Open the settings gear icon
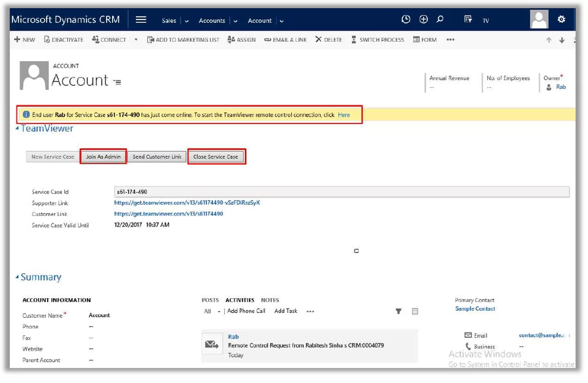This screenshot has width=588, height=383. click(561, 19)
